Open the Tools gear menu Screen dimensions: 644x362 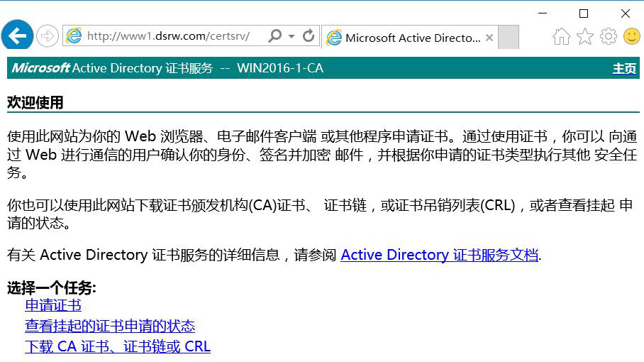[609, 37]
